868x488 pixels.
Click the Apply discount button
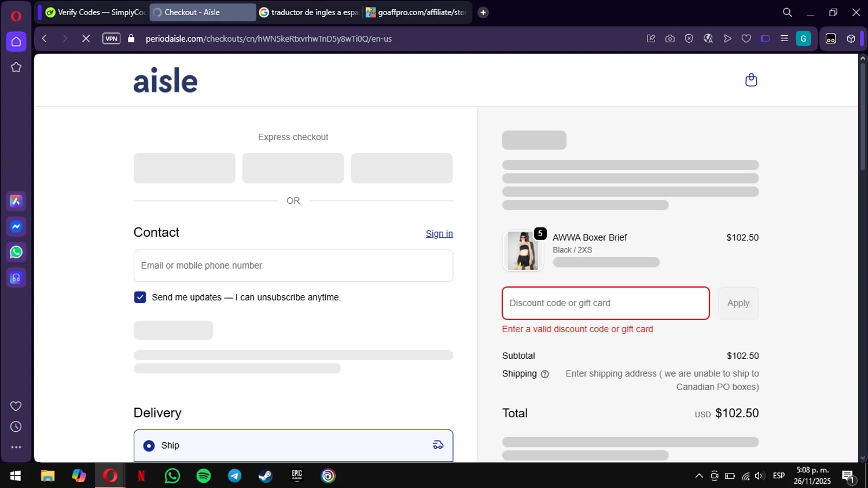point(738,303)
